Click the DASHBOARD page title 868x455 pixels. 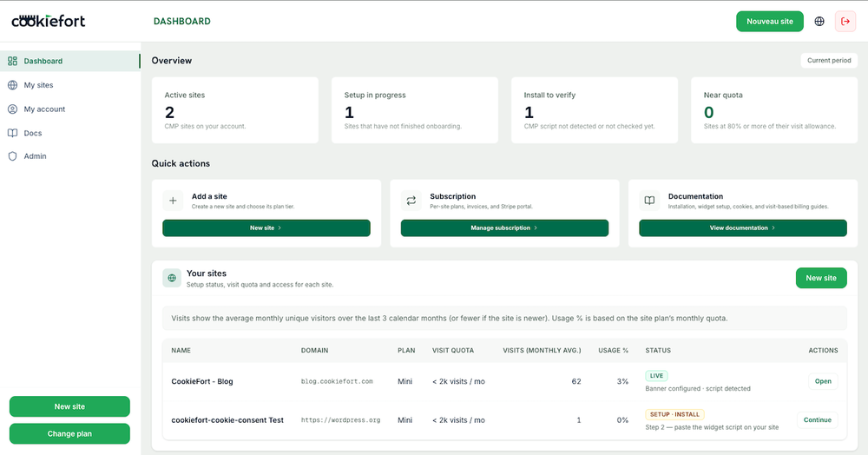tap(182, 21)
